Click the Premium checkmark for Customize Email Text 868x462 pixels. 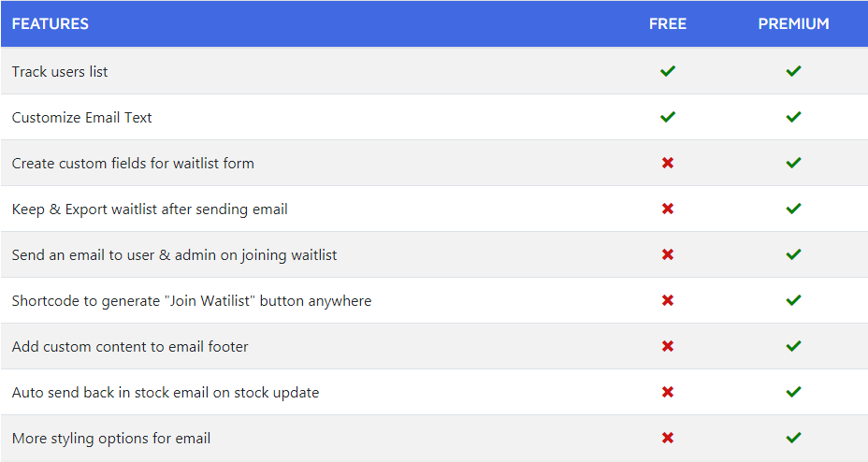click(x=793, y=117)
